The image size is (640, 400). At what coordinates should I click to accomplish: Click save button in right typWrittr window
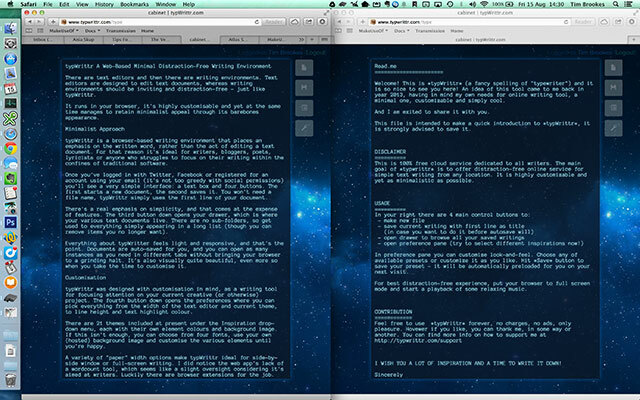pos(613,87)
